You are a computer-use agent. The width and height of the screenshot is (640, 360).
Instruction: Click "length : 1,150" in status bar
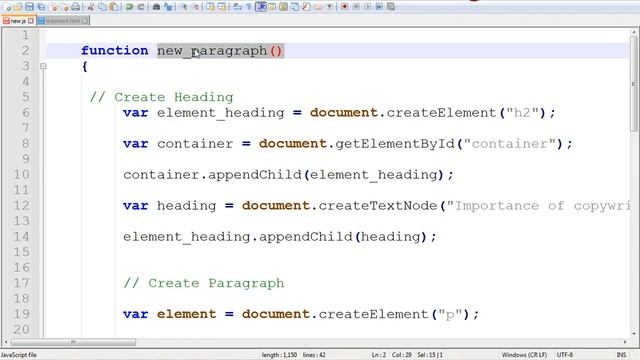(x=280, y=355)
